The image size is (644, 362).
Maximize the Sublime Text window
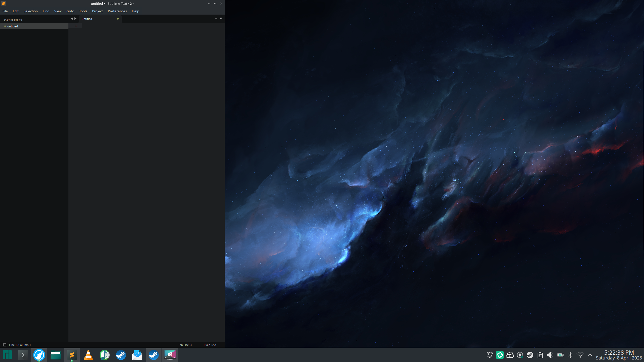coord(215,4)
